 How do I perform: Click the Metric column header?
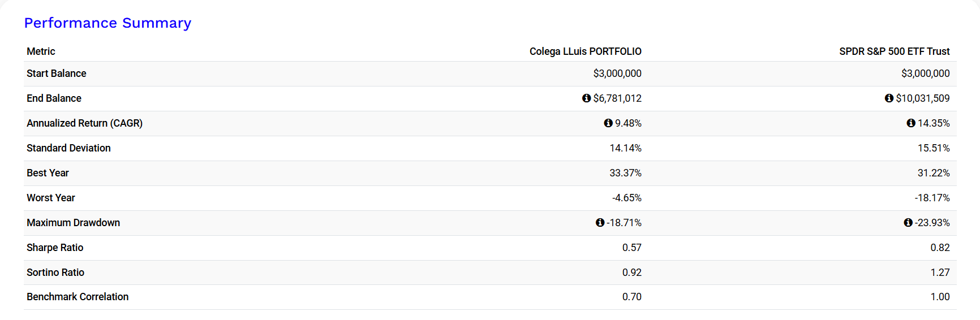tap(41, 51)
